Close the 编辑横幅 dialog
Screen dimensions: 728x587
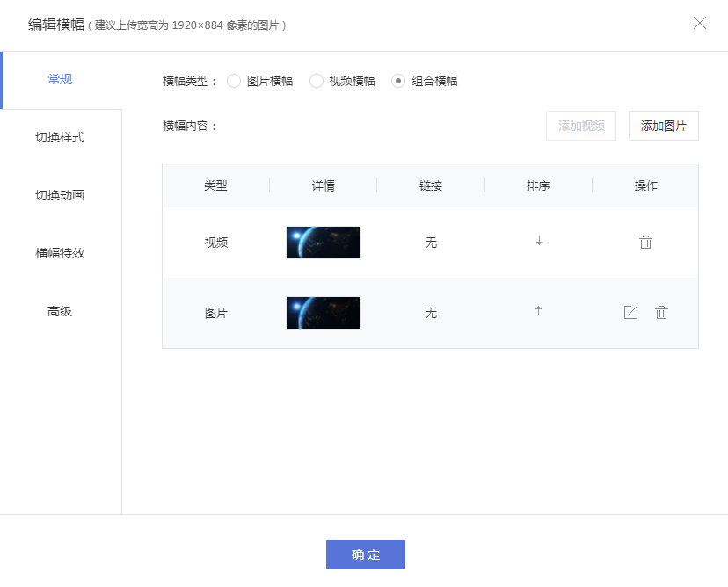(699, 23)
